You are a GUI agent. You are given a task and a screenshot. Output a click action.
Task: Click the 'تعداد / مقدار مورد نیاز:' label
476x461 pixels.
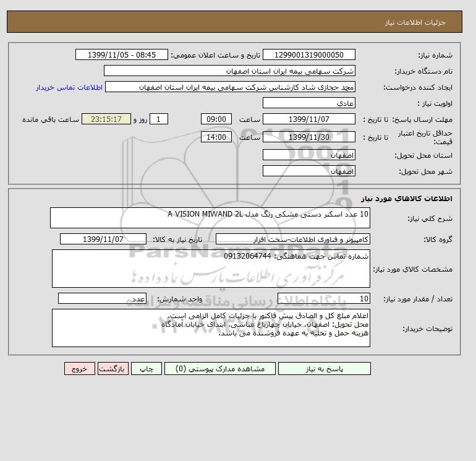pyautogui.click(x=418, y=299)
